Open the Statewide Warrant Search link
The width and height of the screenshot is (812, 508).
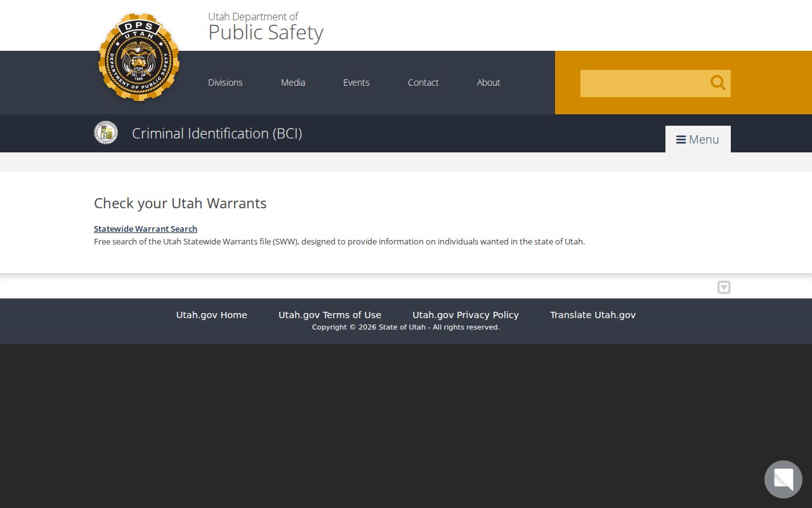click(x=145, y=229)
